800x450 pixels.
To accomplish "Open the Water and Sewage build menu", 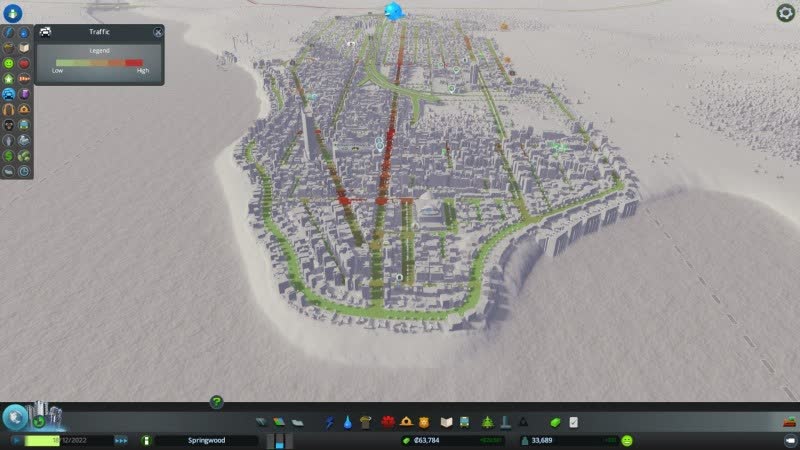I will click(347, 422).
